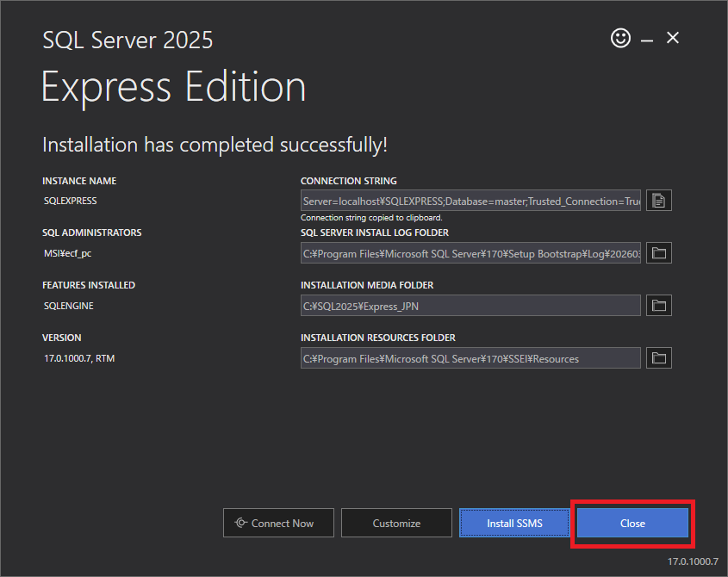
Task: Copy the connection string to clipboard
Action: pyautogui.click(x=659, y=201)
